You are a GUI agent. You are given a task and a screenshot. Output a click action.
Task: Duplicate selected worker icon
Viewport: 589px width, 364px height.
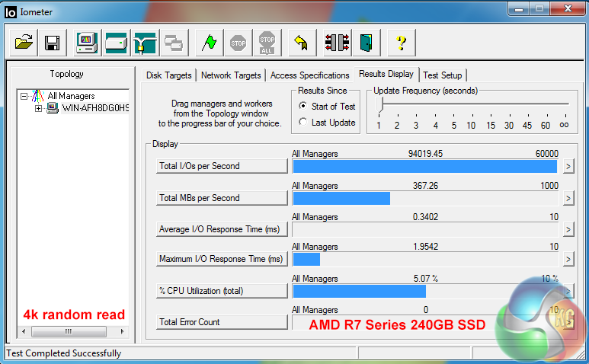pyautogui.click(x=174, y=43)
